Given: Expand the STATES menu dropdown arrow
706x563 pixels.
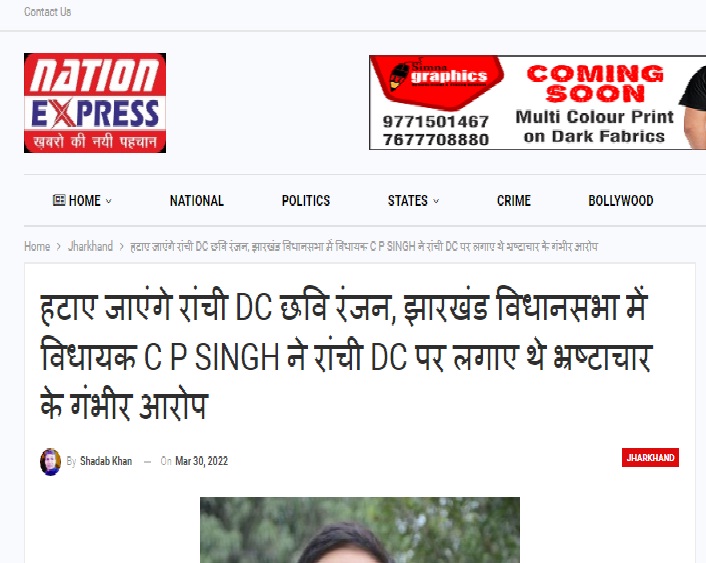Looking at the screenshot, I should point(436,201).
